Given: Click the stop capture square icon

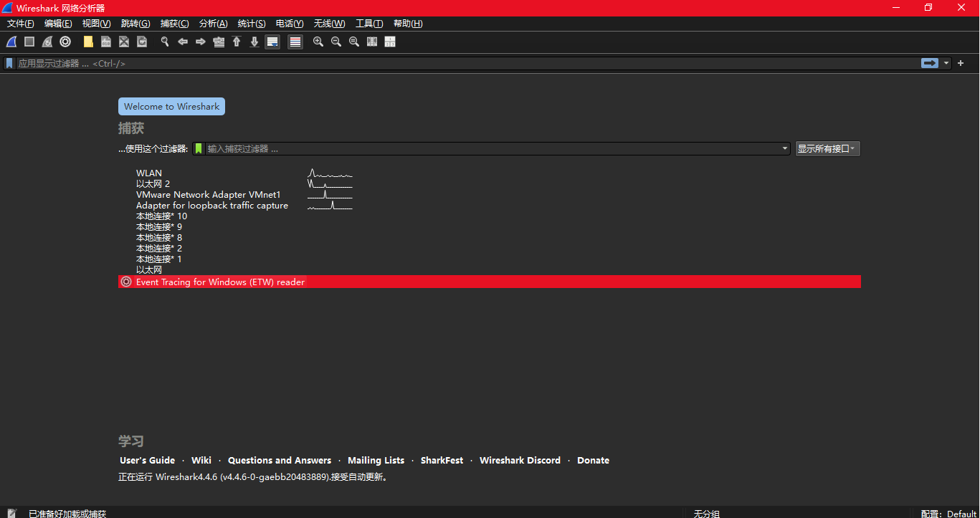Looking at the screenshot, I should coord(29,42).
